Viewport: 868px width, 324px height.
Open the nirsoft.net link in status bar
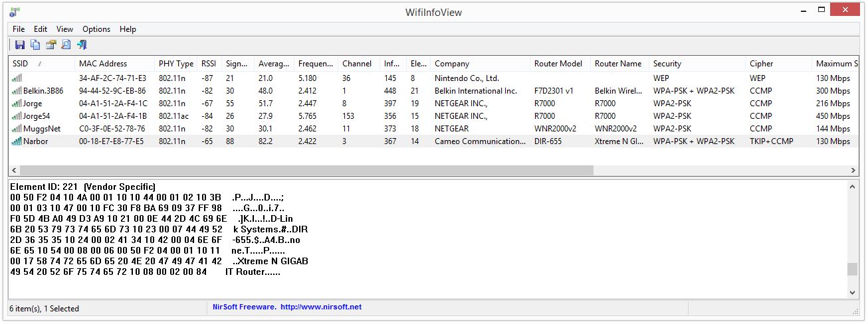point(321,307)
